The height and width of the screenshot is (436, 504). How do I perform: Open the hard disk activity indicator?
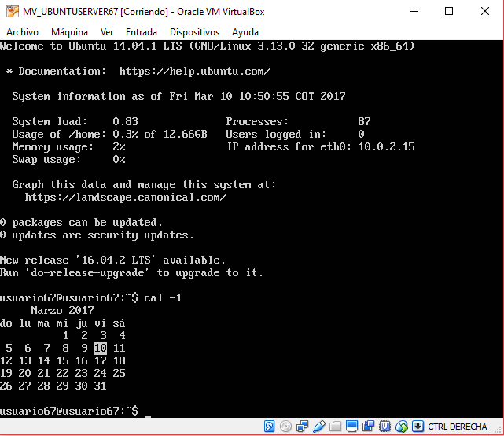pyautogui.click(x=270, y=427)
